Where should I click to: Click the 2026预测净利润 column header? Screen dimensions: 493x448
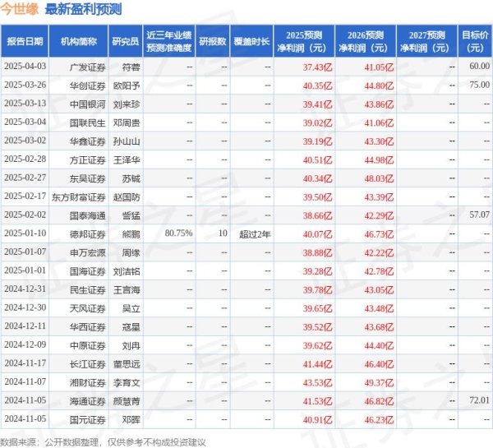pyautogui.click(x=366, y=41)
